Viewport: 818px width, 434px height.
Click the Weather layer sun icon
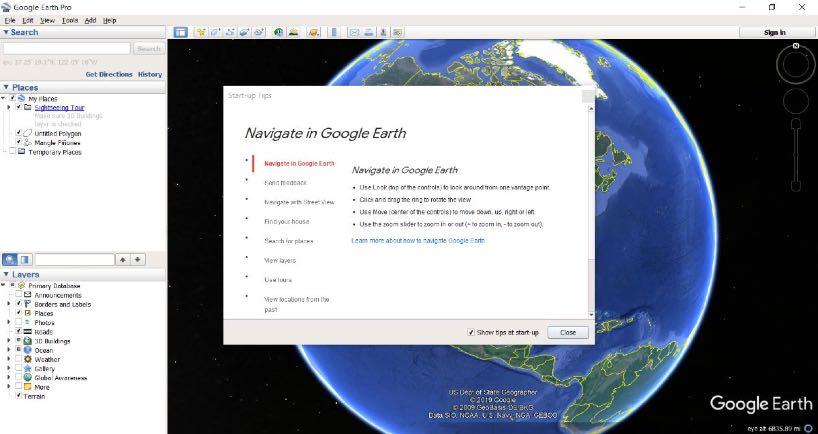pyautogui.click(x=28, y=359)
